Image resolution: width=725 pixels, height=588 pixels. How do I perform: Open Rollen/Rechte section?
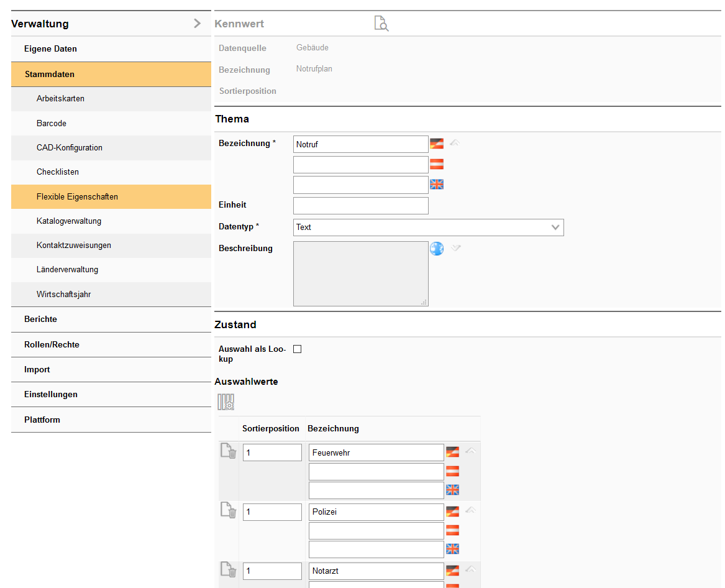click(x=52, y=344)
